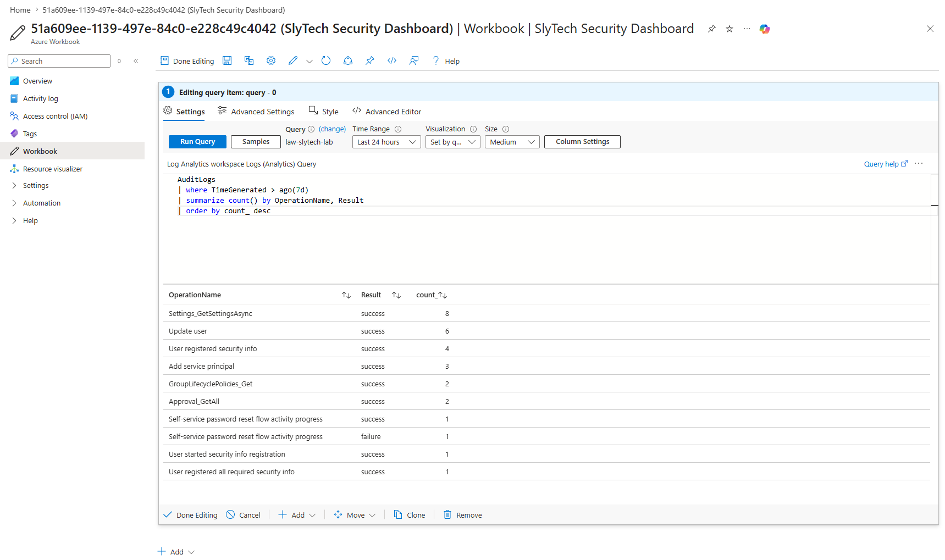Image resolution: width=945 pixels, height=560 pixels.
Task: Open the bottom Add dropdown below panel
Action: [176, 552]
